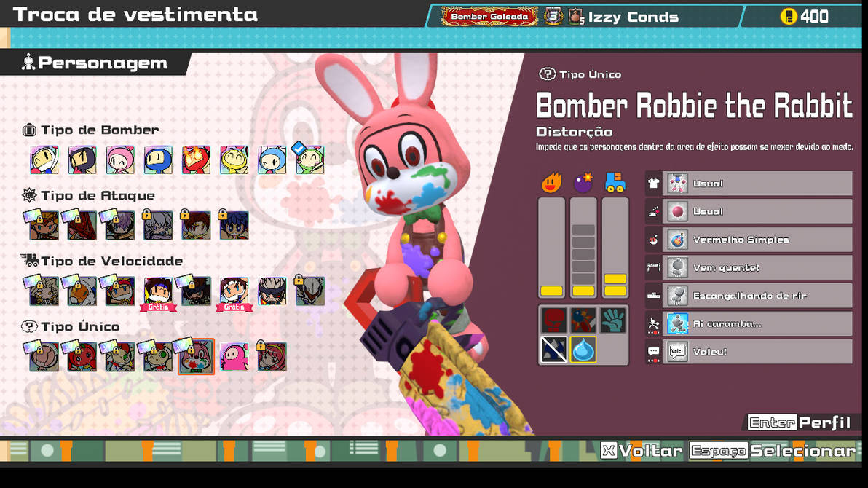Image resolution: width=868 pixels, height=488 pixels.
Task: Click the purple bomb count stat icon
Action: 583,182
